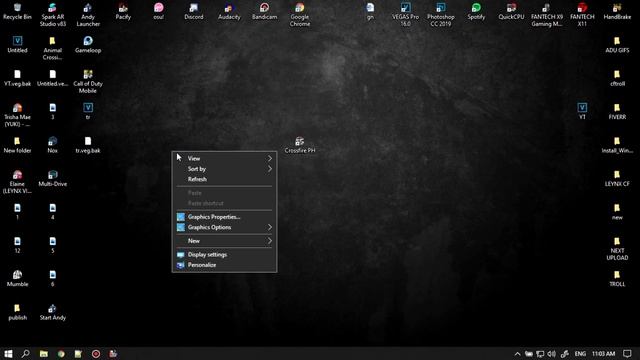The height and width of the screenshot is (360, 640).
Task: Select the Install_Win... folder icon
Action: click(617, 145)
